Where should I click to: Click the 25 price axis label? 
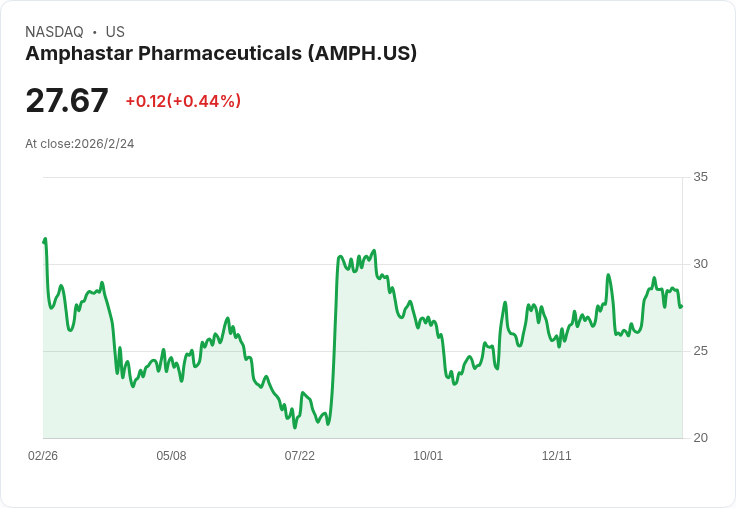pos(700,351)
